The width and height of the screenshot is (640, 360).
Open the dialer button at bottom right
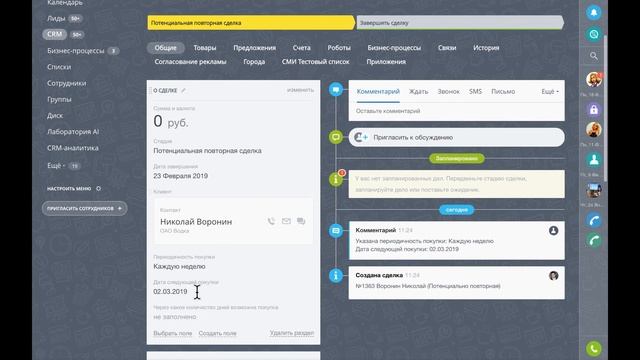point(593,349)
